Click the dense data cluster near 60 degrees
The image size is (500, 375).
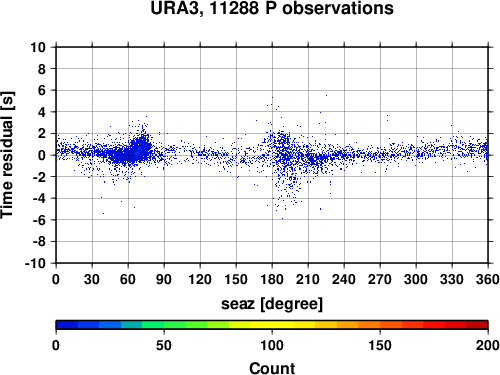point(133,152)
